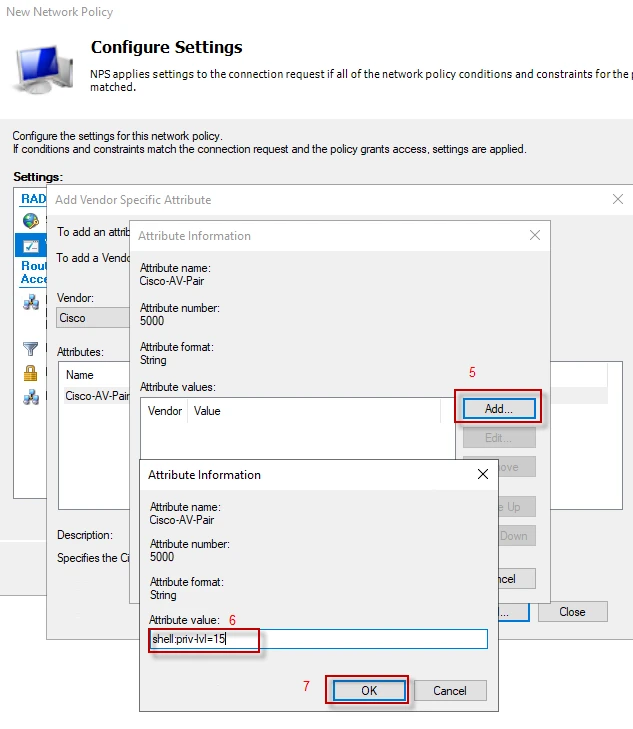Click the grayed-out Edit... button

(x=498, y=438)
